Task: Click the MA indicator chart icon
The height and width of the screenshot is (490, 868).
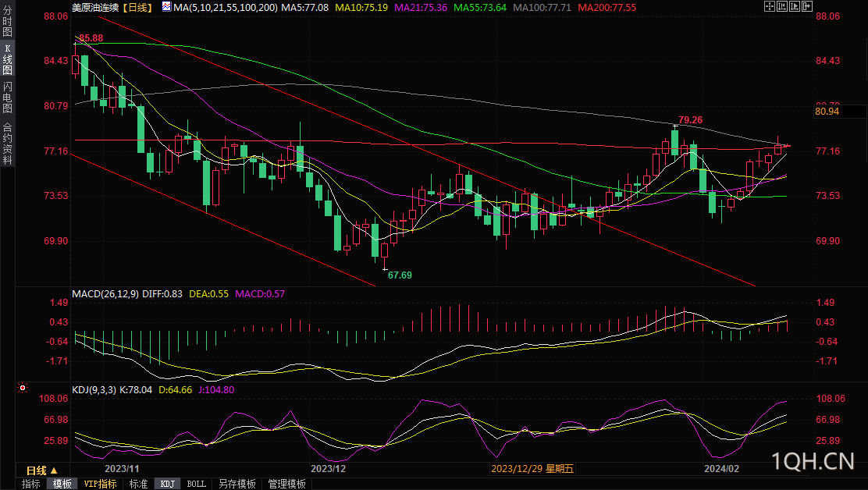Action: (166, 7)
